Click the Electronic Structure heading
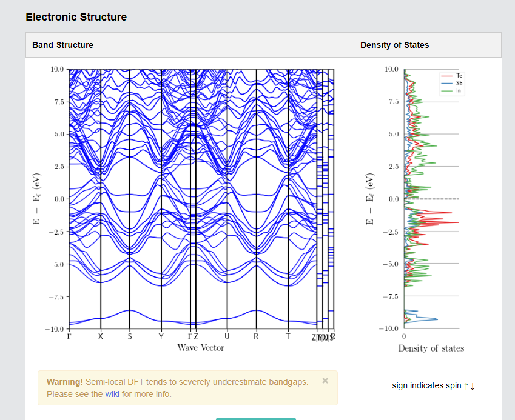The height and width of the screenshot is (420, 515). click(x=76, y=17)
